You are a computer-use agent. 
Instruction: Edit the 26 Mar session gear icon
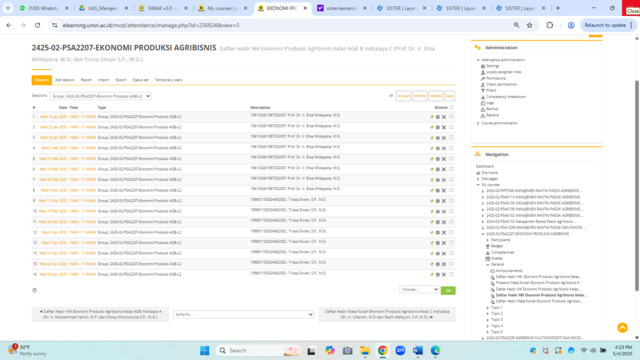438,222
